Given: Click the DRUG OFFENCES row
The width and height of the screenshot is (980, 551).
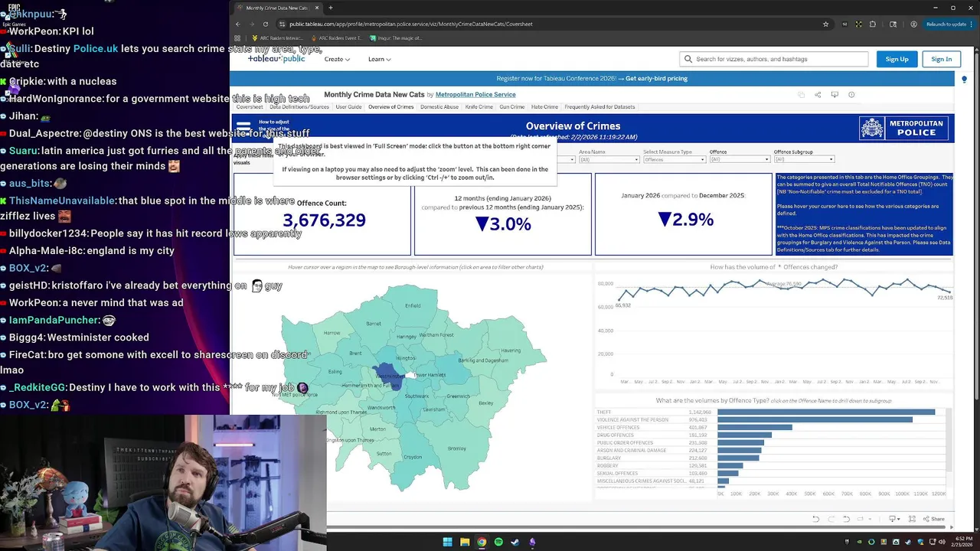Looking at the screenshot, I should 772,435.
